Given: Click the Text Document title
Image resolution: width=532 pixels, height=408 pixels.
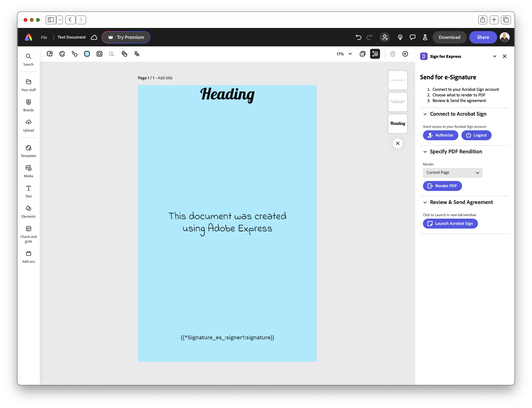Looking at the screenshot, I should 71,37.
